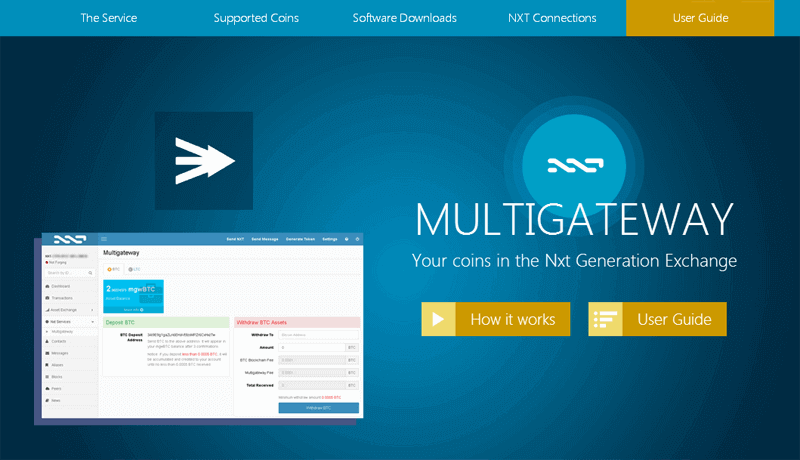Go to Supported Coins page
Screen dimensions: 800x460
(x=256, y=18)
